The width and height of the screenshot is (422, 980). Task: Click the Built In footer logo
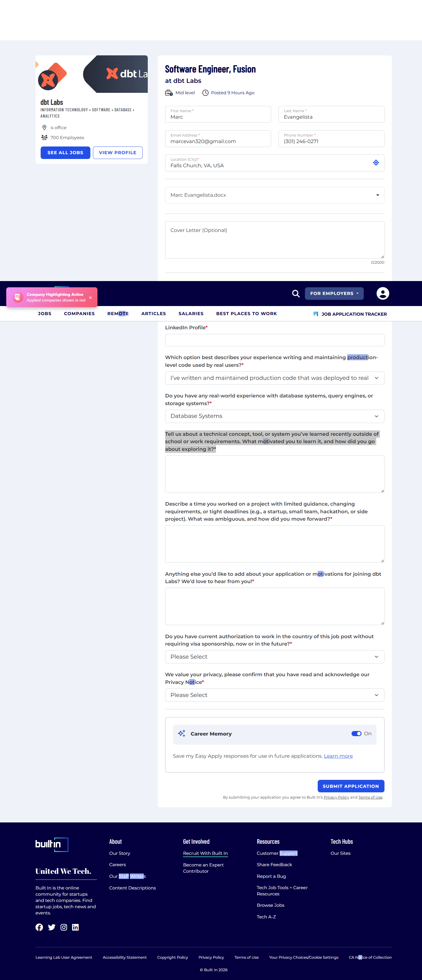click(x=52, y=844)
